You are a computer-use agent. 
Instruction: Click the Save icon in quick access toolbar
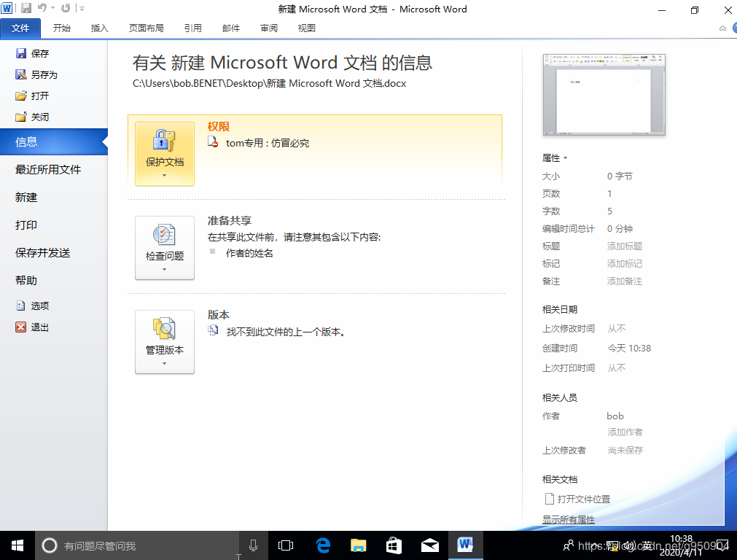coord(26,8)
